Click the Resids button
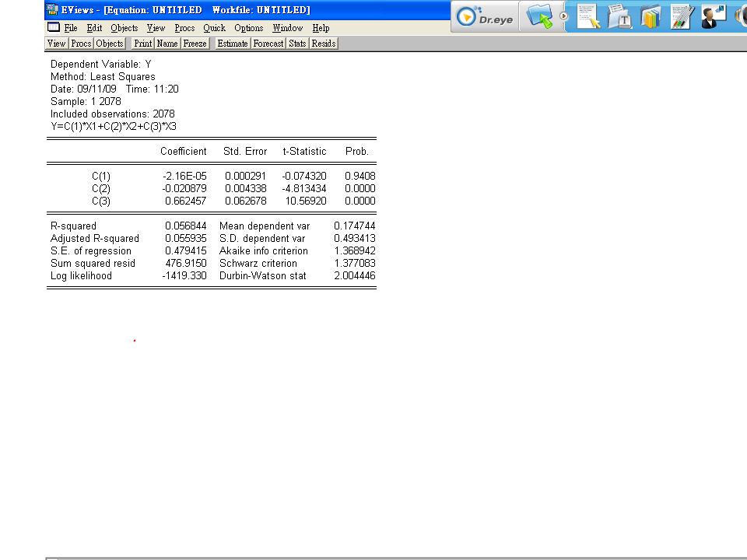Viewport: 747px width, 560px height. [x=324, y=44]
